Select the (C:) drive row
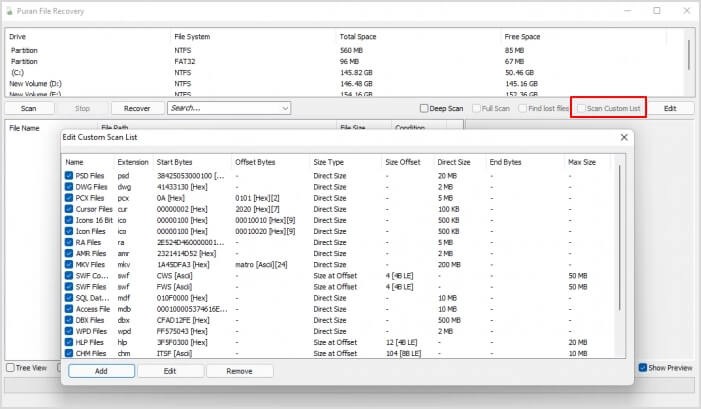 click(344, 72)
